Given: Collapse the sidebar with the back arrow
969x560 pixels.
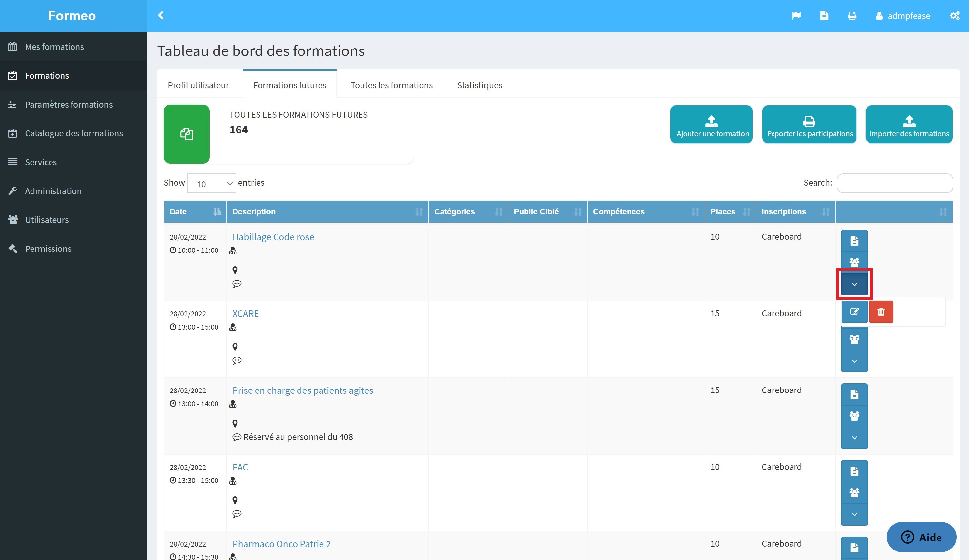Looking at the screenshot, I should 161,15.
